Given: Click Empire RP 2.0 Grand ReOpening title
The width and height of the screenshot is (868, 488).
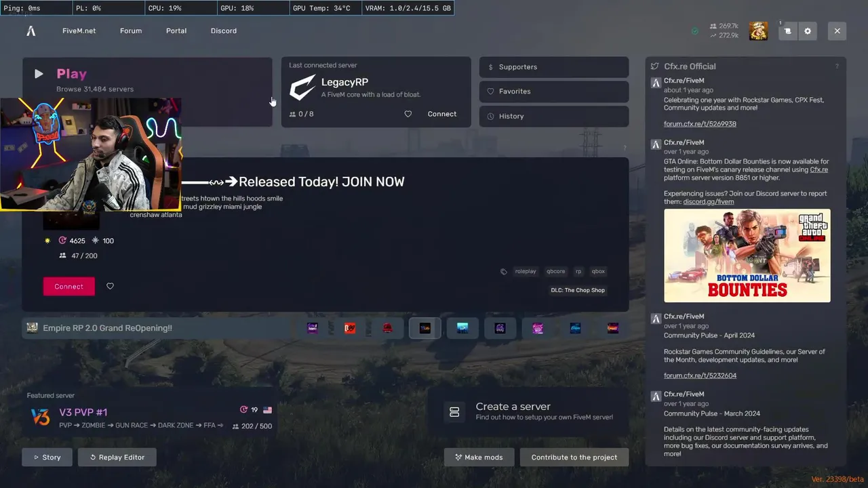Looking at the screenshot, I should [107, 328].
